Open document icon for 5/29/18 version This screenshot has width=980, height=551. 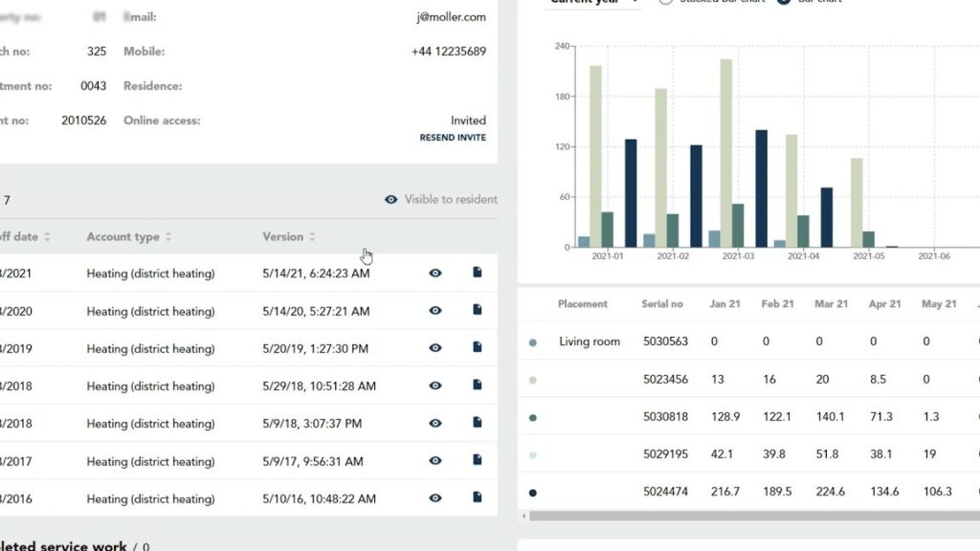click(x=477, y=385)
